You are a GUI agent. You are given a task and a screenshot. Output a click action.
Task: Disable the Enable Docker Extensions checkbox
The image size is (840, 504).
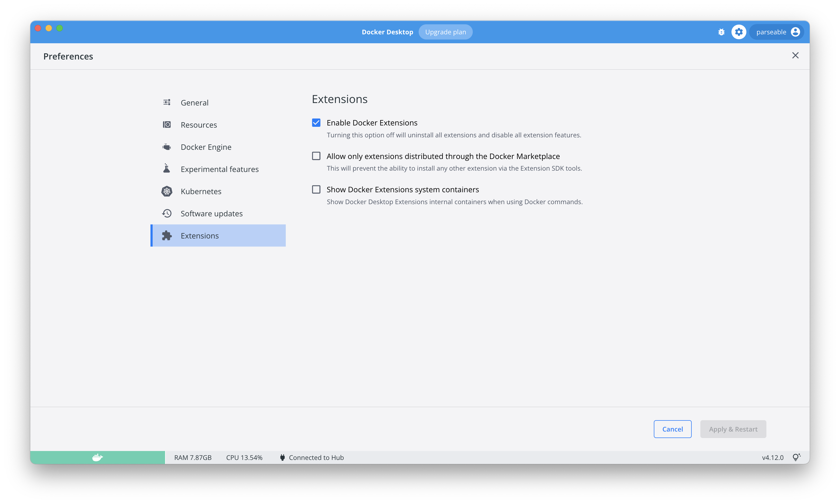click(x=316, y=122)
